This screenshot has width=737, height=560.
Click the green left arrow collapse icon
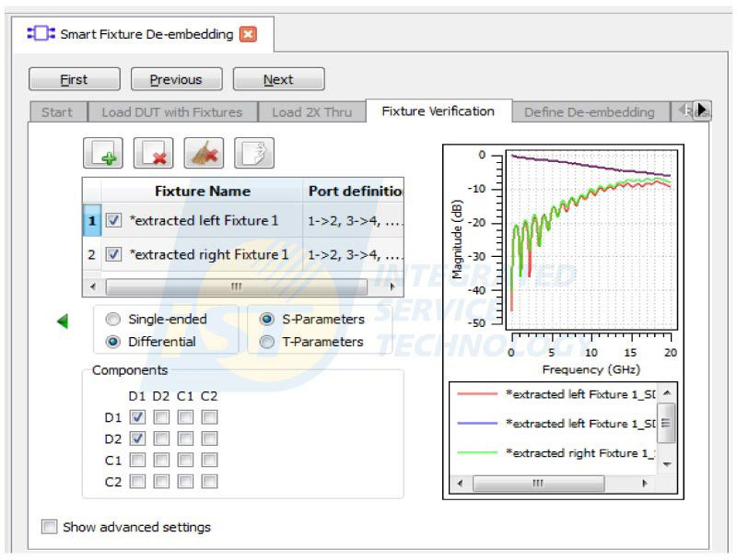[63, 321]
